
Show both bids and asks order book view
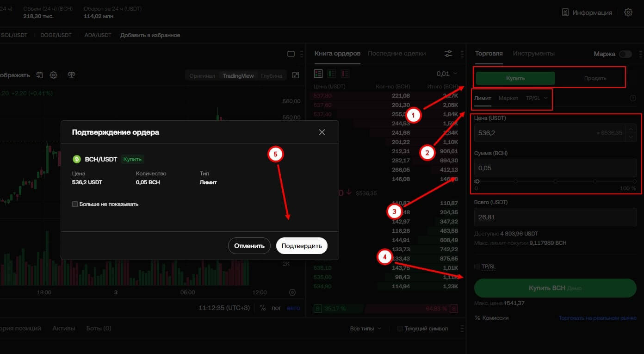[x=318, y=74]
